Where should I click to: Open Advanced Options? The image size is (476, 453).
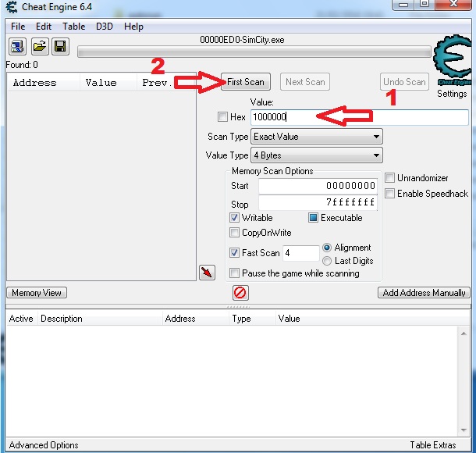click(x=44, y=445)
